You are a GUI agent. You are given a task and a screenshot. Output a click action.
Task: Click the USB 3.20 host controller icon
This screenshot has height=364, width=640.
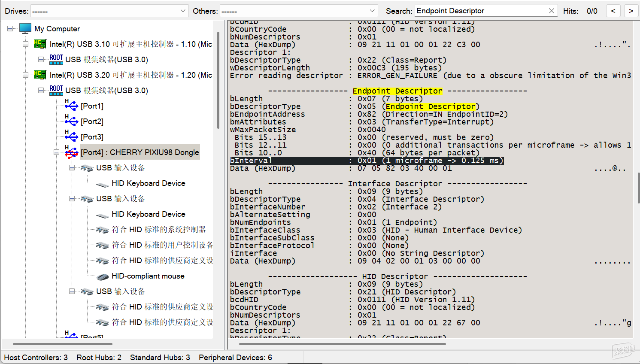point(40,75)
